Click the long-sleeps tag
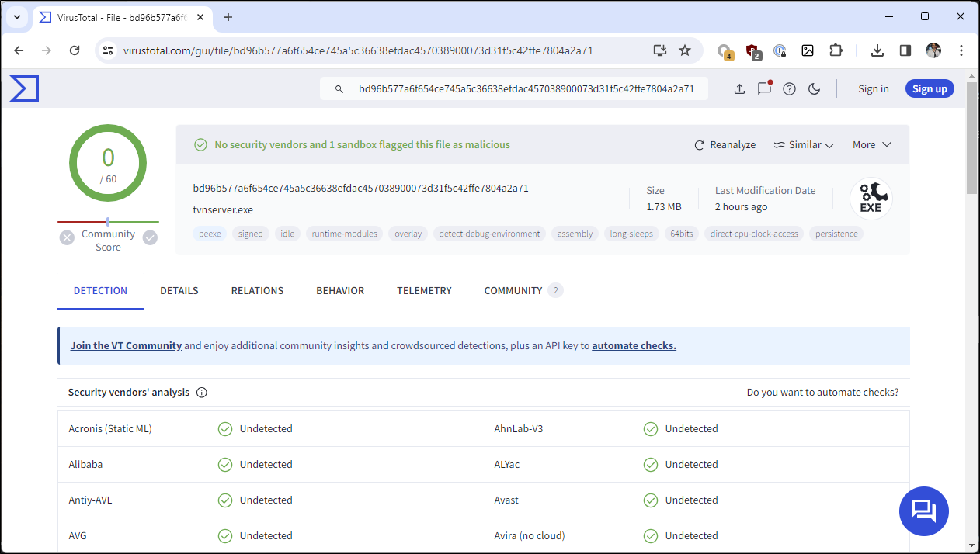This screenshot has height=554, width=980. (x=631, y=234)
